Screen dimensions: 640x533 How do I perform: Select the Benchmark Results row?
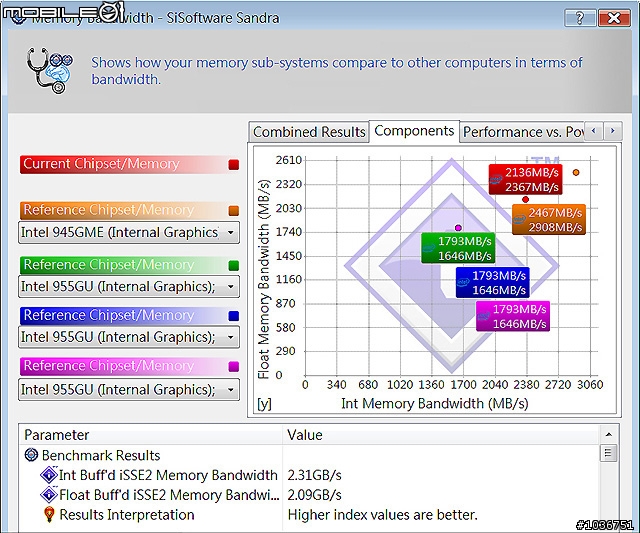tap(309, 455)
